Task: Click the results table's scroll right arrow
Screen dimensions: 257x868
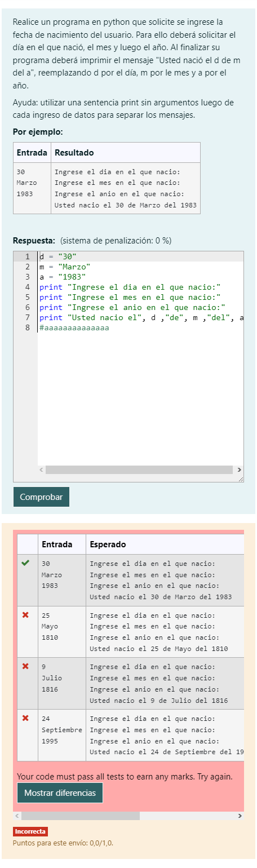Action: click(240, 816)
